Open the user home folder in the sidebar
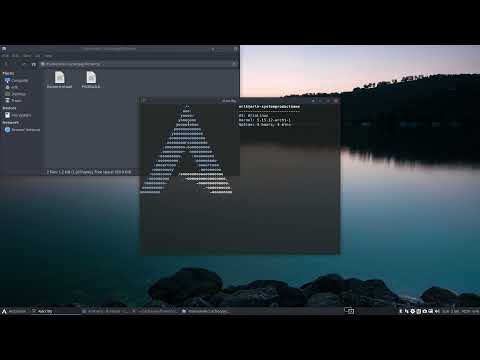 click(11, 87)
